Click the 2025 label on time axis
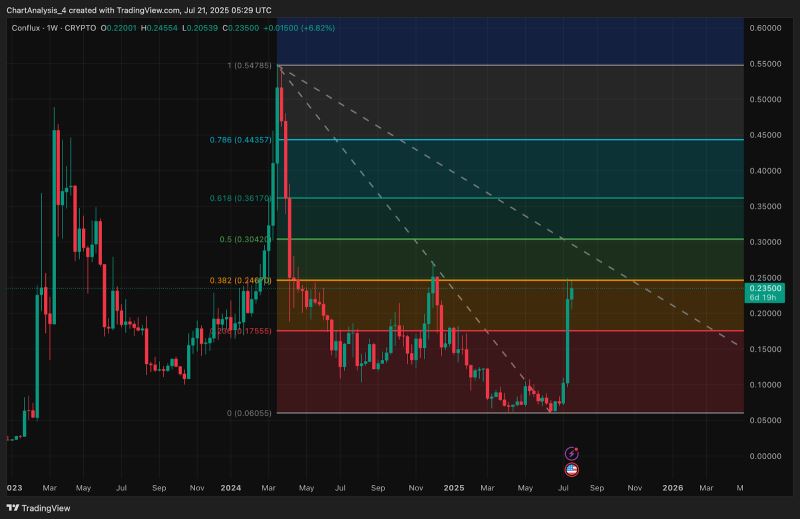Image resolution: width=800 pixels, height=519 pixels. pyautogui.click(x=454, y=487)
